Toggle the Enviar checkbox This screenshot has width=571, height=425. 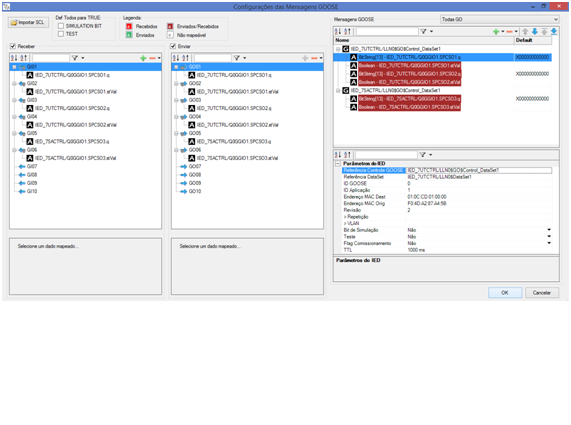click(173, 46)
